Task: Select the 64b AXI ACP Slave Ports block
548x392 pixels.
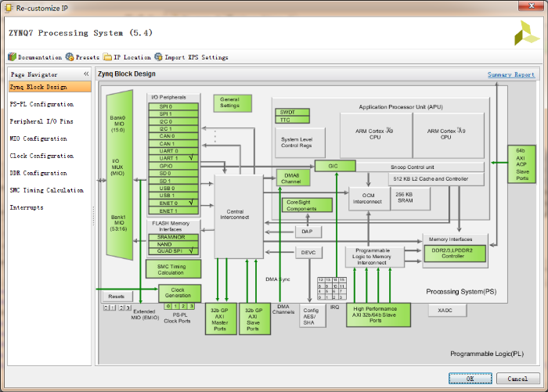Action: tap(522, 164)
